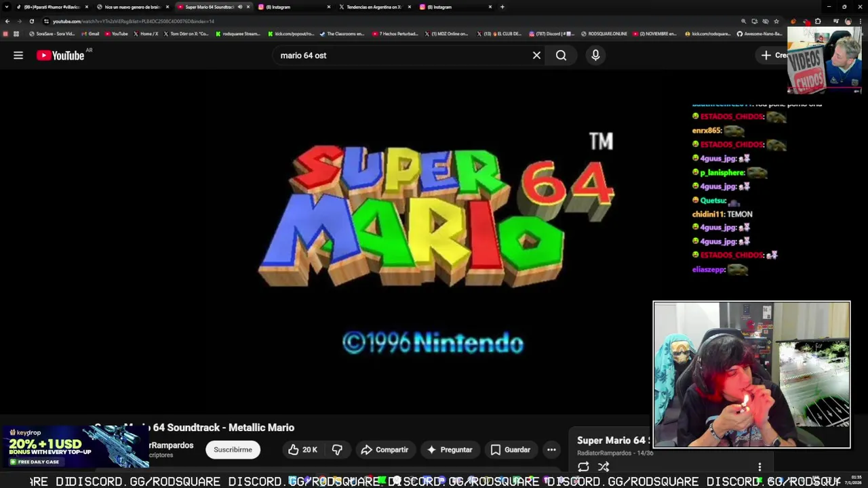
Task: Open a new browser tab with plus
Action: click(x=502, y=7)
